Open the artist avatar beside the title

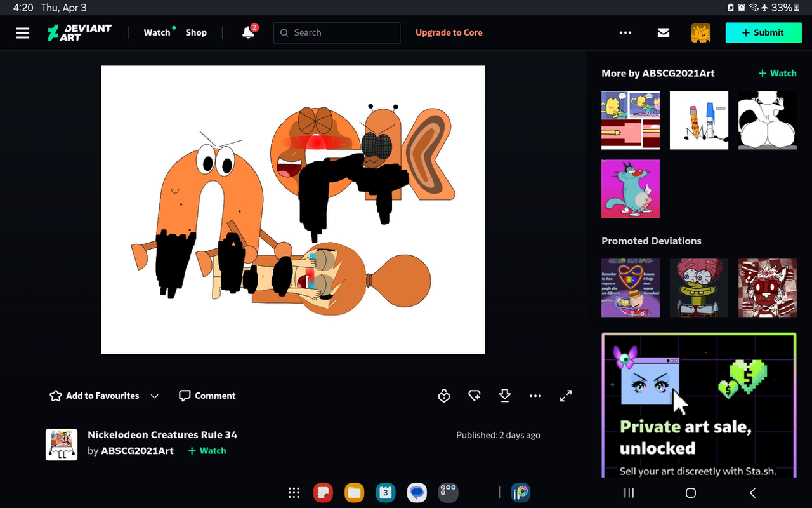point(62,444)
